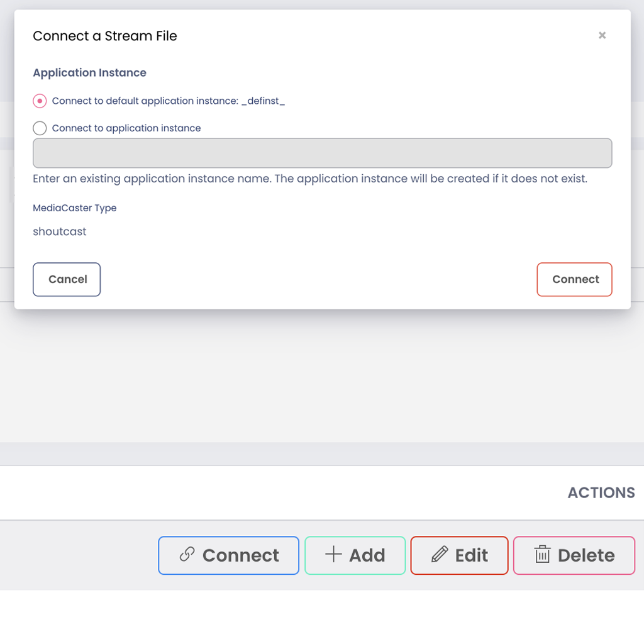Click the plus icon on the Add button

pyautogui.click(x=333, y=554)
